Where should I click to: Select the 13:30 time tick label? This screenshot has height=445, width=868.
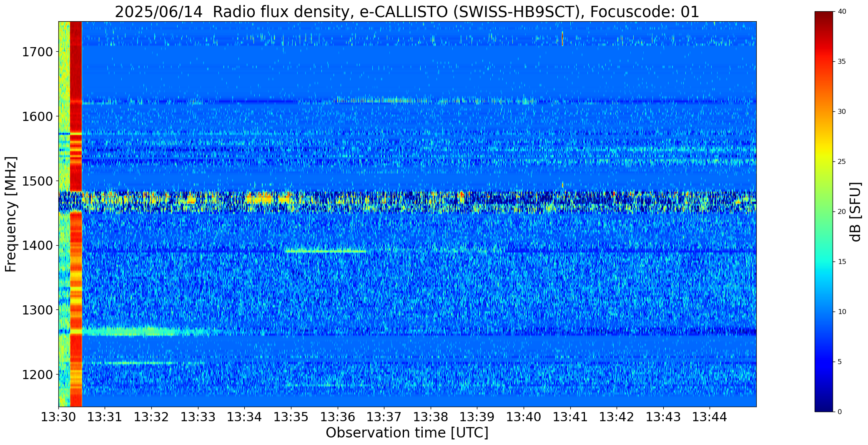point(59,417)
